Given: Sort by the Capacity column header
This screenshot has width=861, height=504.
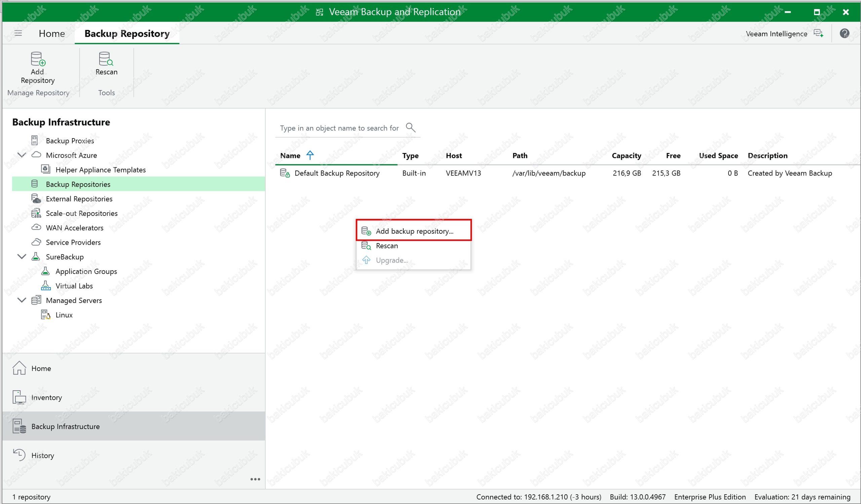Looking at the screenshot, I should pyautogui.click(x=626, y=156).
